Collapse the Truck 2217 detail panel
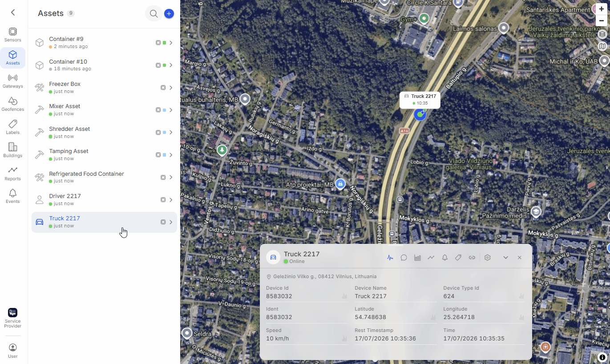This screenshot has width=610, height=364. pos(505,258)
